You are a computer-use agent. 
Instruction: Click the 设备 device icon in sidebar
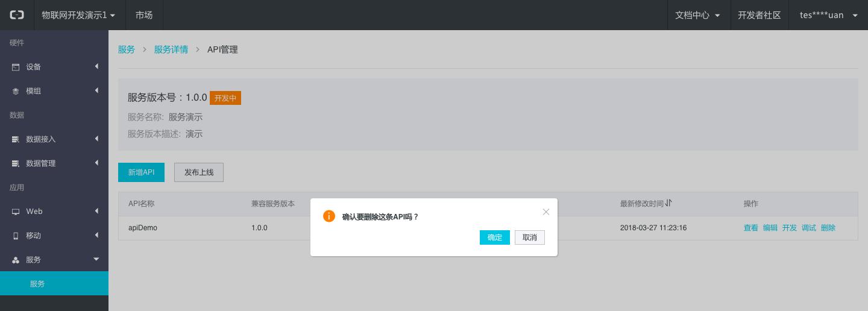click(x=16, y=67)
